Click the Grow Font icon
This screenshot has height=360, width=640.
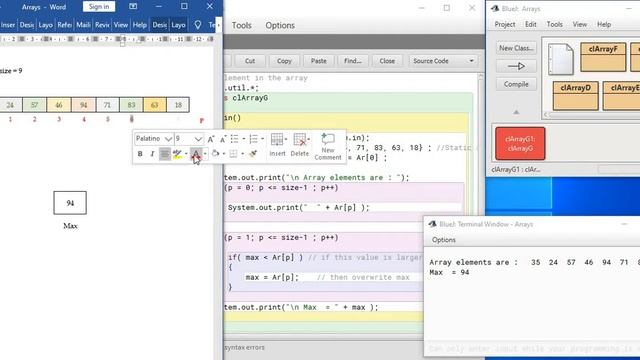tap(211, 139)
